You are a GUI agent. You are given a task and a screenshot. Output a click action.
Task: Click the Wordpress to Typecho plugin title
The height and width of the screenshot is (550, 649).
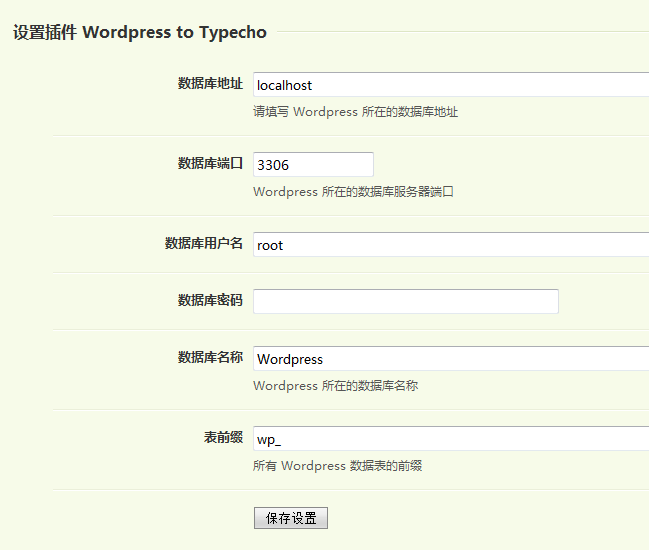(174, 32)
